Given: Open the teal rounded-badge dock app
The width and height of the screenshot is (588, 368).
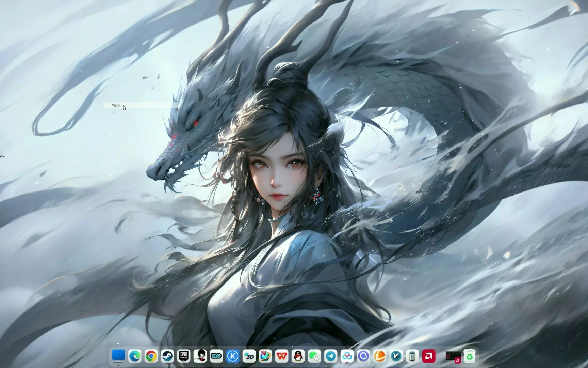Looking at the screenshot, I should click(x=216, y=356).
